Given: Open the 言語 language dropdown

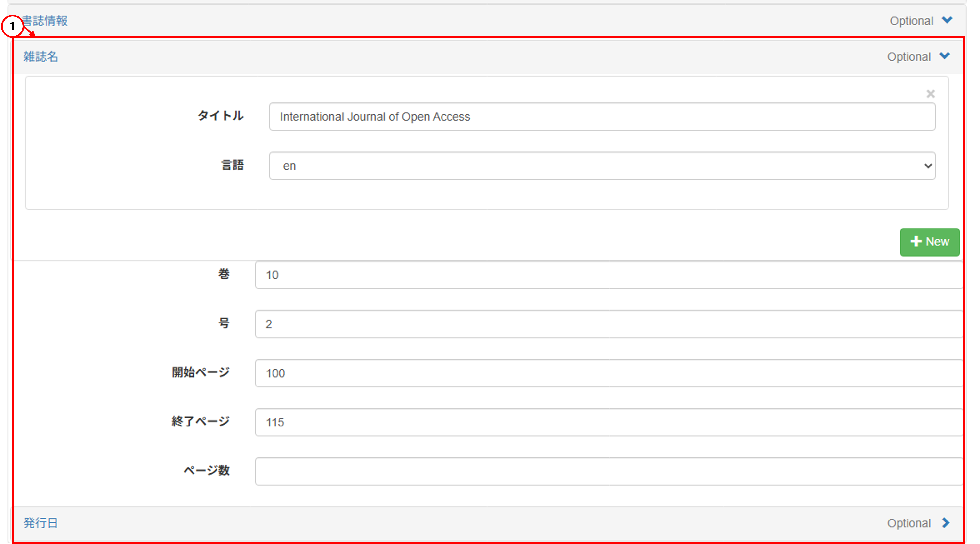Looking at the screenshot, I should pos(602,166).
